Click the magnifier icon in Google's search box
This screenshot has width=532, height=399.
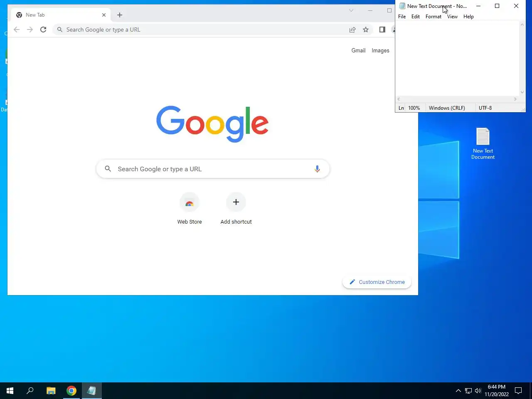click(x=108, y=169)
